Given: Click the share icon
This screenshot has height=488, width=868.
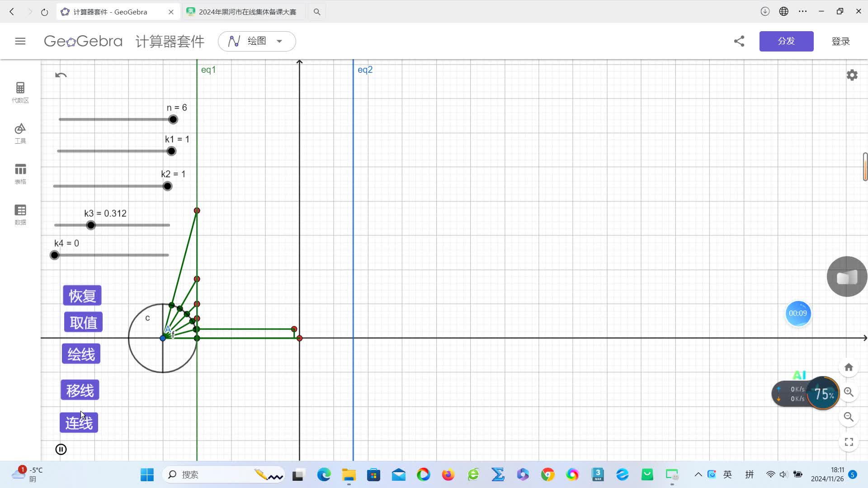Looking at the screenshot, I should [x=739, y=41].
